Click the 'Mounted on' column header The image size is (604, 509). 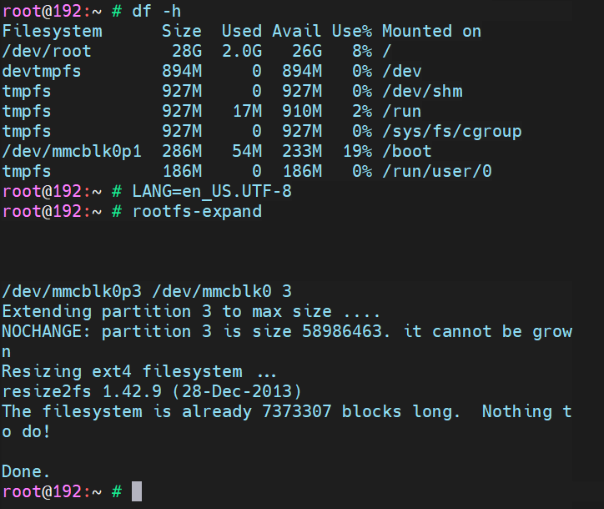point(431,31)
